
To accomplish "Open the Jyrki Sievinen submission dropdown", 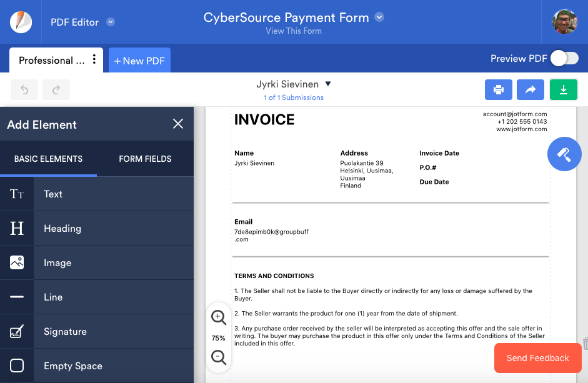I will point(328,84).
